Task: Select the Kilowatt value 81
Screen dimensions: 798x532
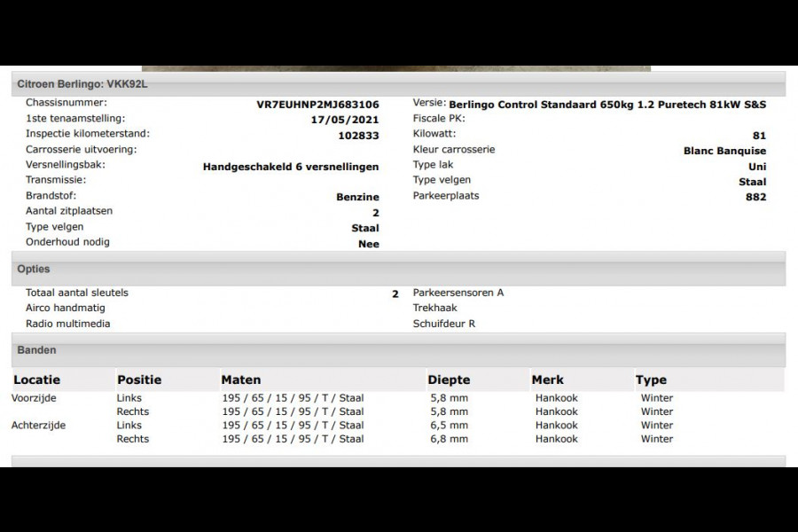Action: (759, 136)
